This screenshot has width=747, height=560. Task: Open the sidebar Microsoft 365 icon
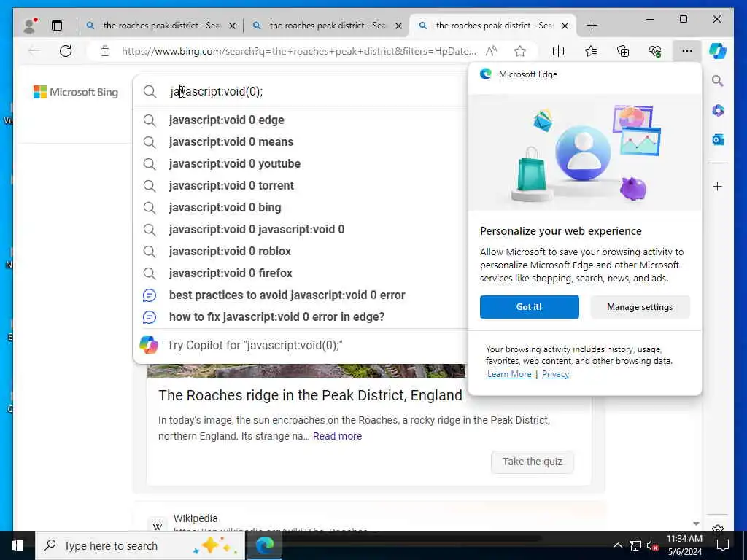(718, 111)
